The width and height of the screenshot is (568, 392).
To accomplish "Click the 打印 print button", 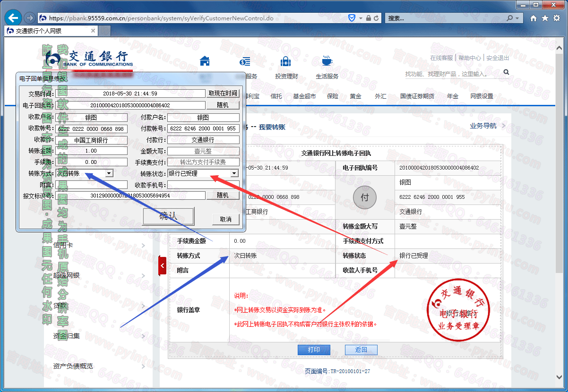I will click(x=314, y=350).
